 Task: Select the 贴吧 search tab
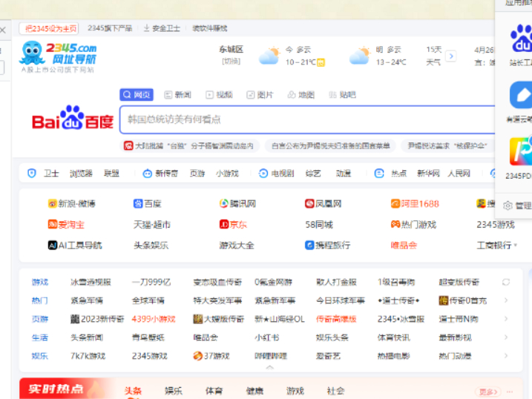[x=342, y=95]
